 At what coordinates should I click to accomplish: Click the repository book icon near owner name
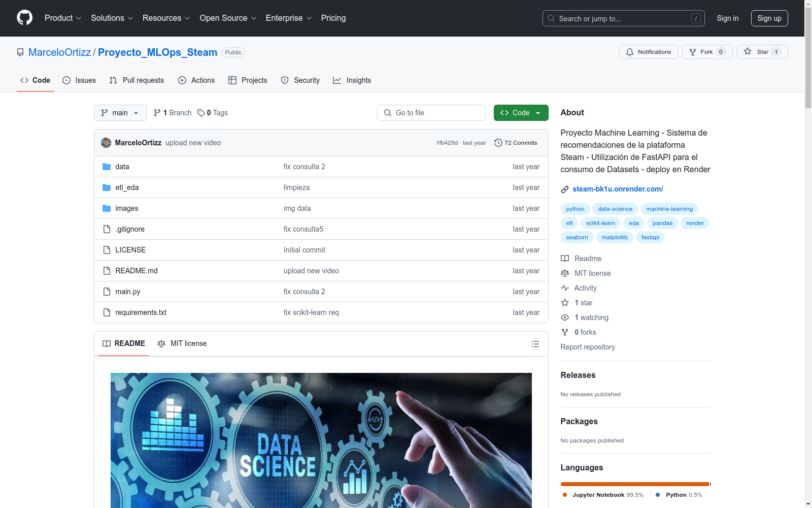[20, 52]
